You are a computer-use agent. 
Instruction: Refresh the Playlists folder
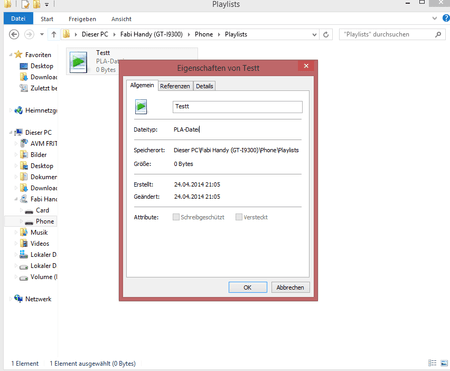326,34
